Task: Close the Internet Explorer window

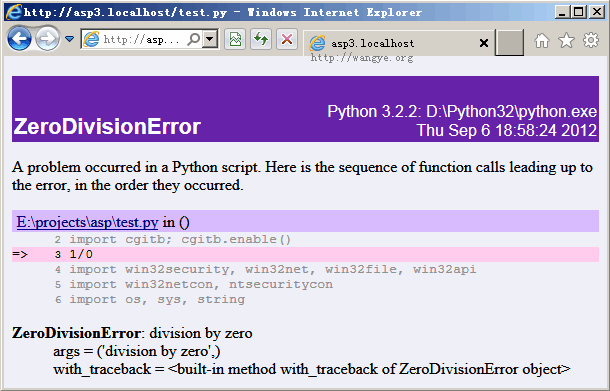Action: tap(596, 12)
